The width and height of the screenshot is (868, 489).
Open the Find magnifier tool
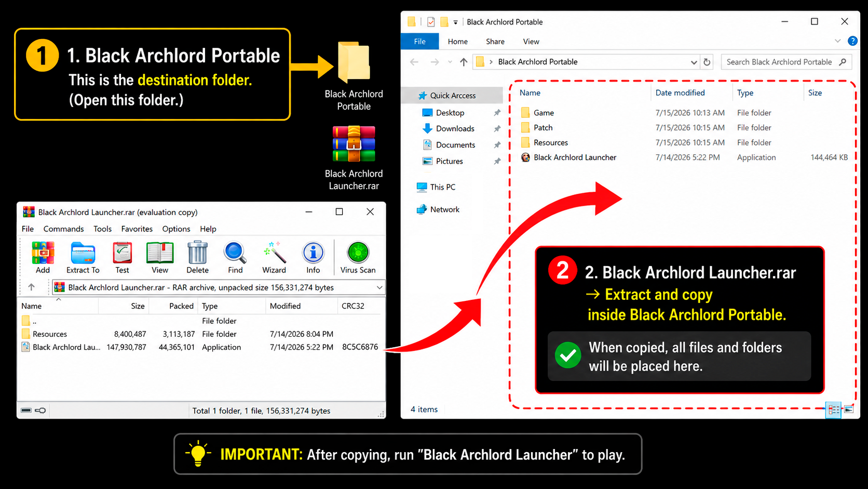pyautogui.click(x=235, y=258)
